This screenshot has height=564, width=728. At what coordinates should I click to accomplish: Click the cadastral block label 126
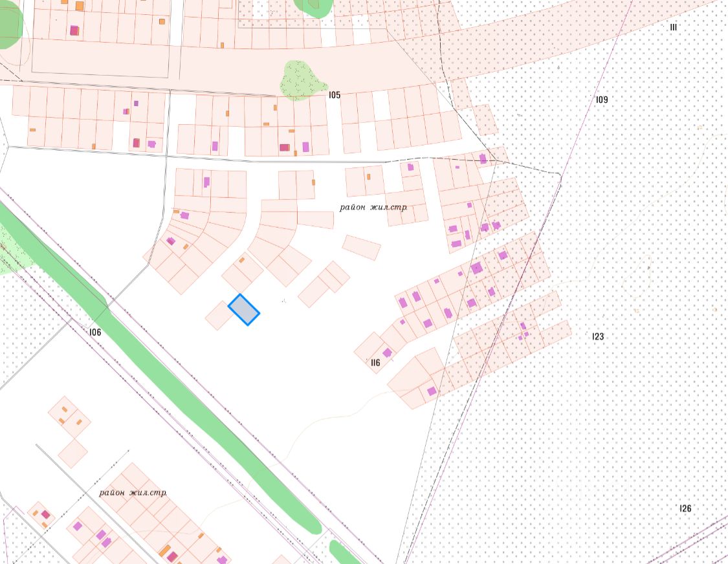[685, 508]
